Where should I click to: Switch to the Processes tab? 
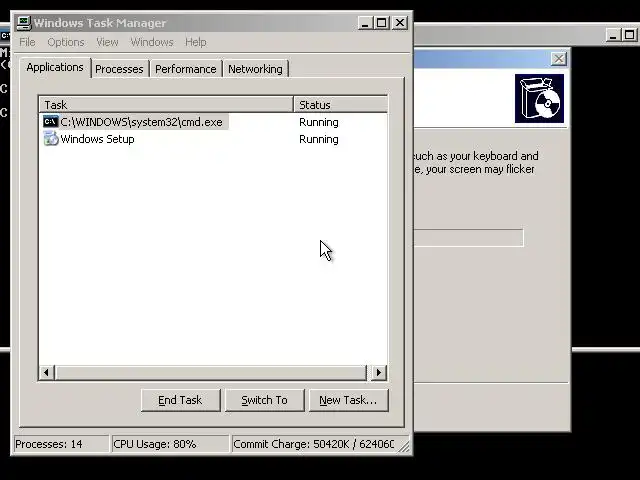click(119, 69)
